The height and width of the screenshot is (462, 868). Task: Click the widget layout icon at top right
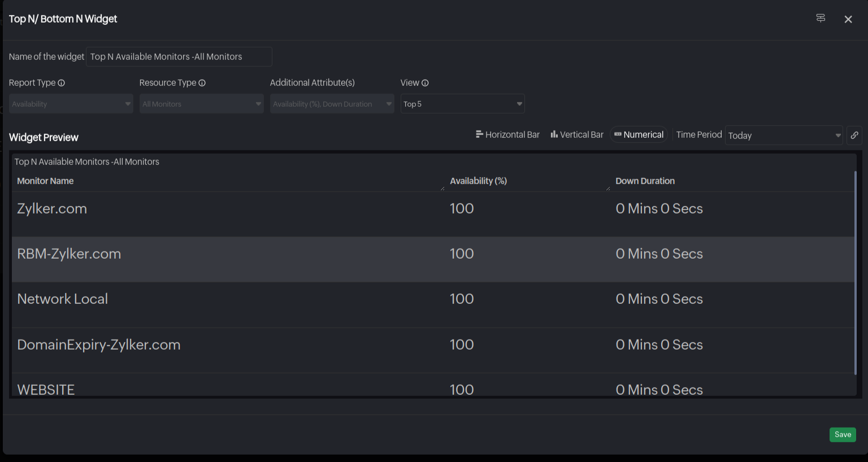pyautogui.click(x=821, y=19)
